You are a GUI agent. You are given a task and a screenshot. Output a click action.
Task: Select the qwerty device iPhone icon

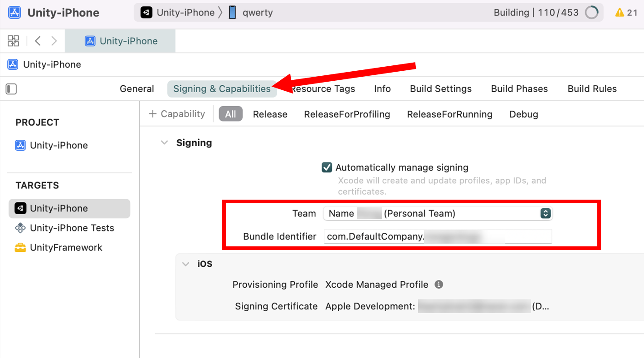point(232,13)
